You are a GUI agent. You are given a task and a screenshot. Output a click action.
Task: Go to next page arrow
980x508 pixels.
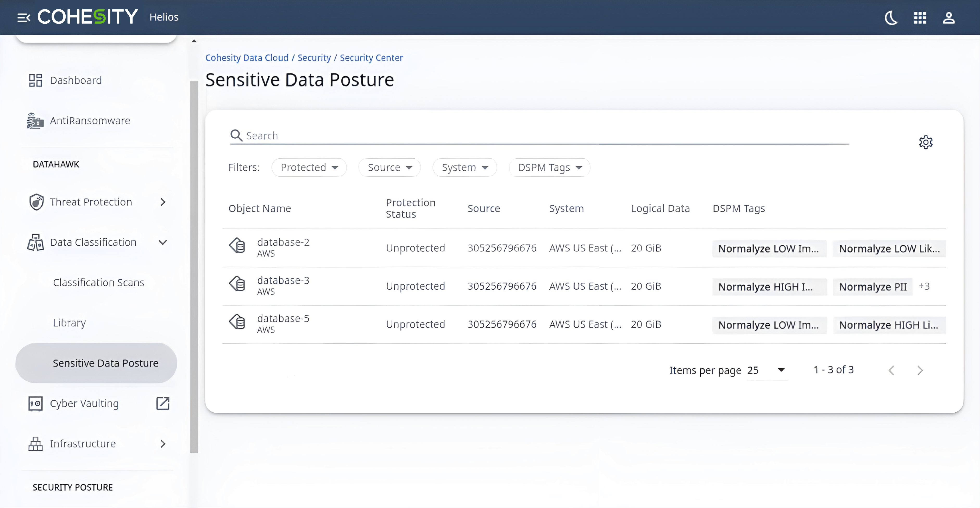(x=920, y=370)
